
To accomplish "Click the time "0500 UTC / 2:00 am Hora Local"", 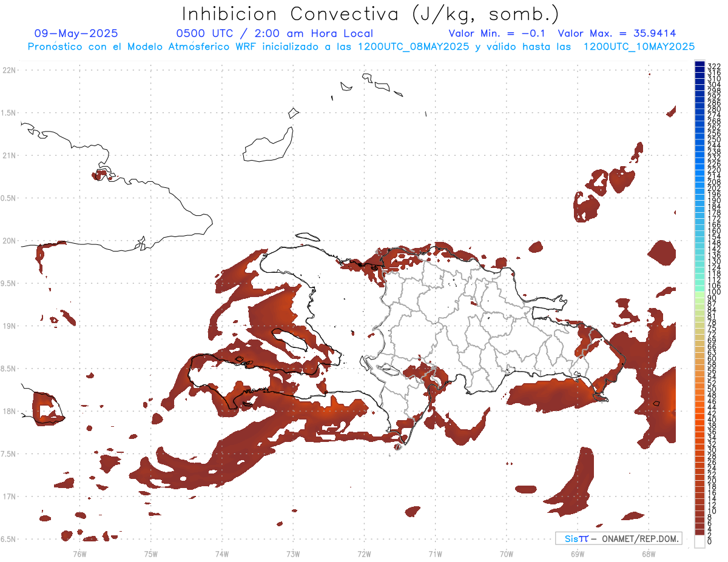I will pyautogui.click(x=275, y=34).
